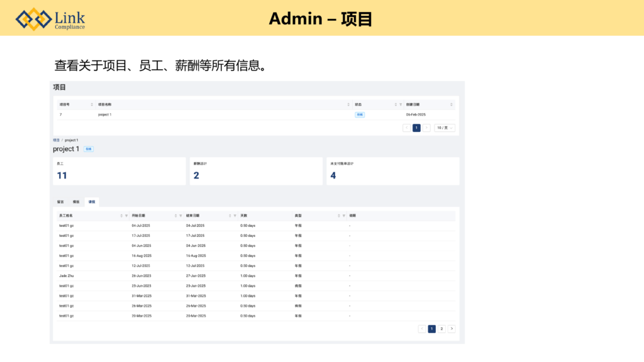Sort leave table by 员工姓名 arrows
Screen dimensions: 644x362
point(121,216)
